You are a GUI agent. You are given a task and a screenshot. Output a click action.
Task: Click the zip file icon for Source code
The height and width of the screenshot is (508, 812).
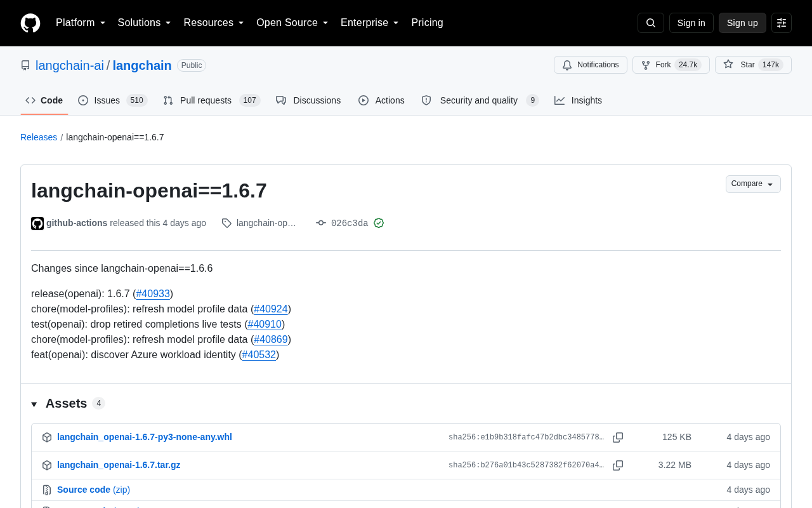[47, 490]
